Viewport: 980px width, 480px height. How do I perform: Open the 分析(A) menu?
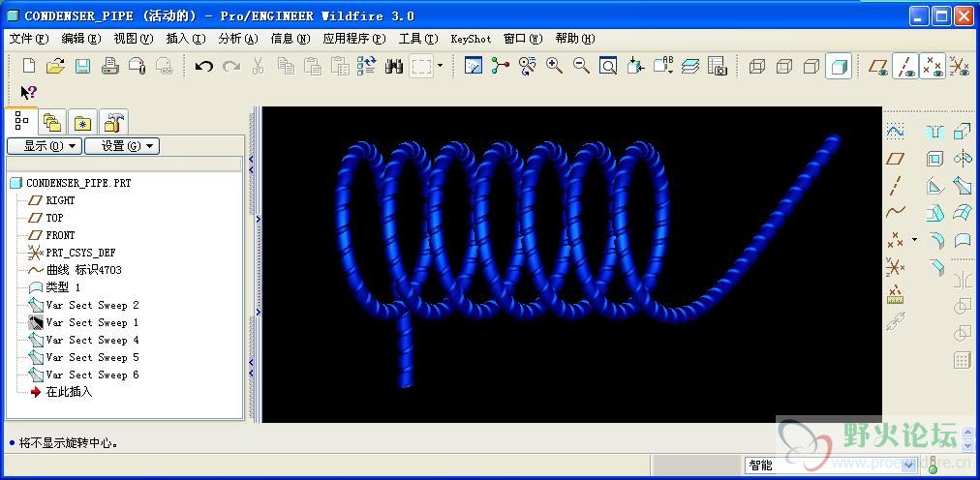[238, 39]
